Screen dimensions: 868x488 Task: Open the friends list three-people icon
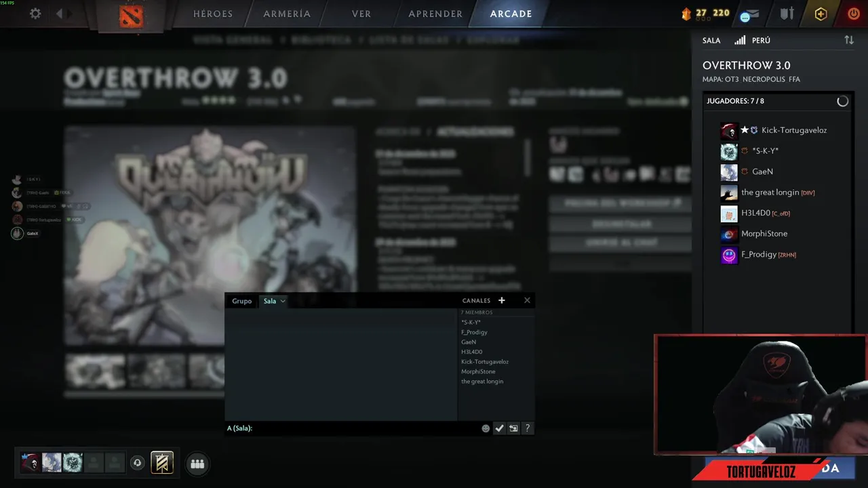coord(197,464)
